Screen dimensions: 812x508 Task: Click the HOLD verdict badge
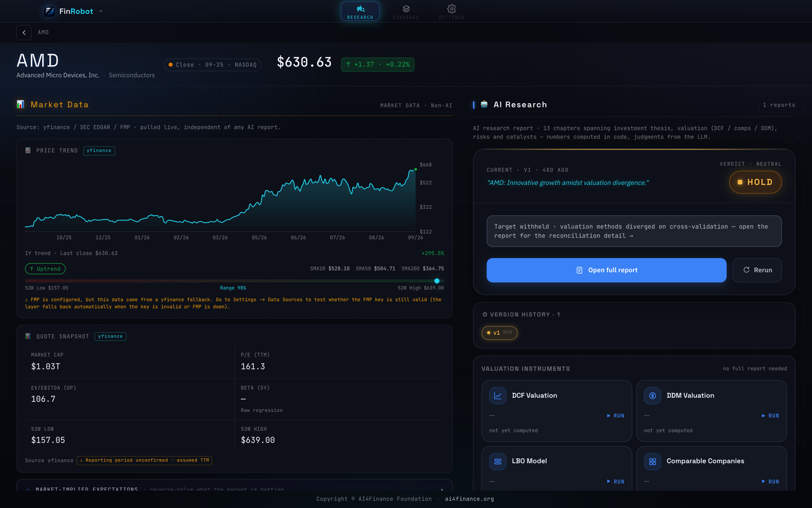[x=755, y=182]
